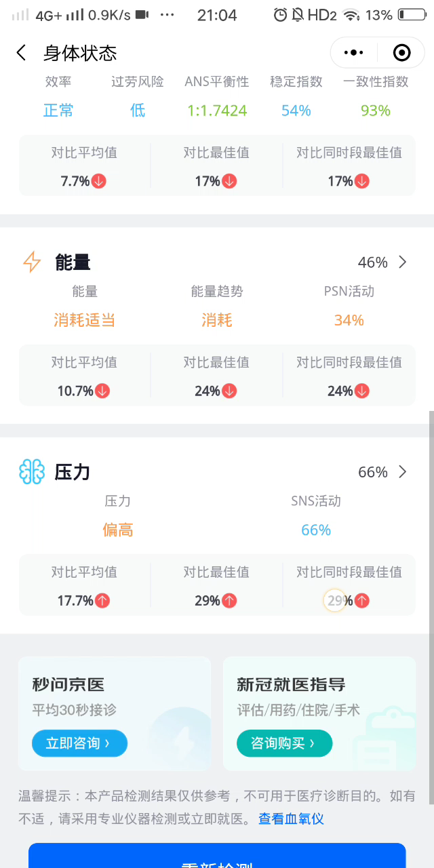
Task: Expand the 压力 section via its chevron
Action: [x=403, y=471]
